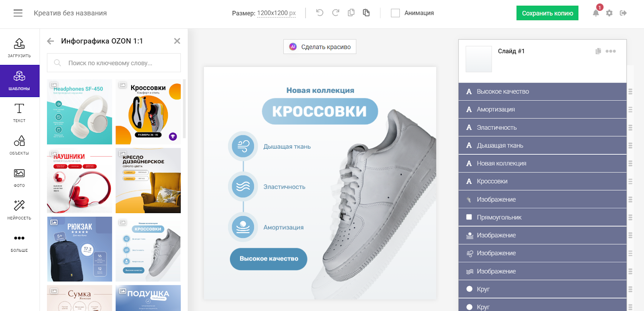Select the Headphones SF-450 template
This screenshot has height=311, width=644.
pyautogui.click(x=80, y=112)
